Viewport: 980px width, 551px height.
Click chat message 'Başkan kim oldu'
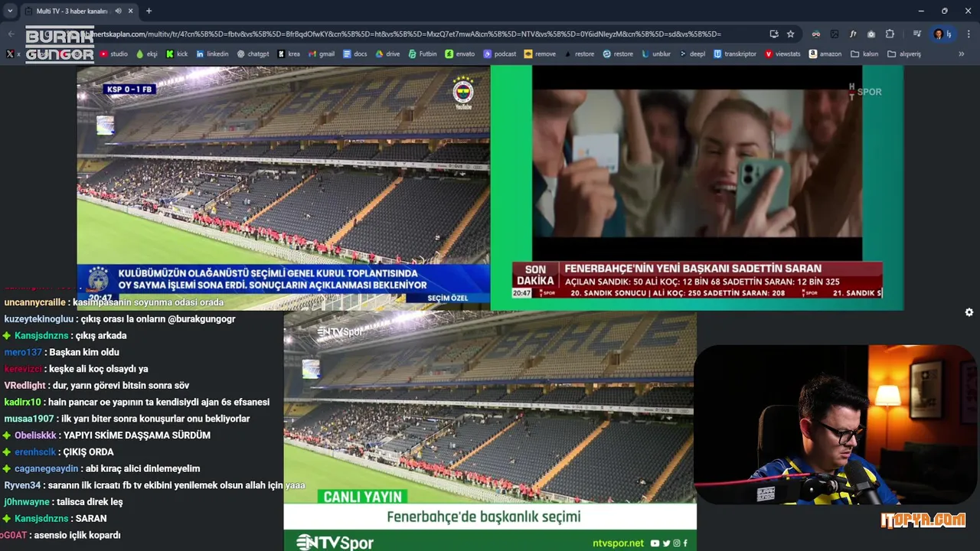coord(84,352)
